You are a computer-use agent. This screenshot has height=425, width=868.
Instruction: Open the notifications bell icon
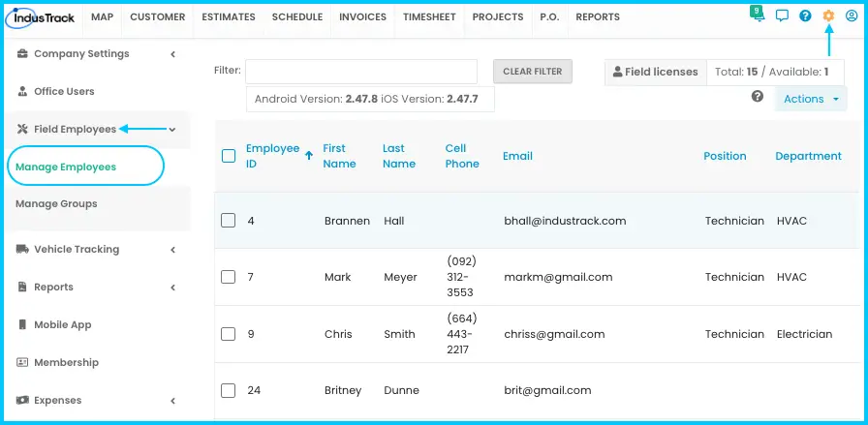[758, 15]
